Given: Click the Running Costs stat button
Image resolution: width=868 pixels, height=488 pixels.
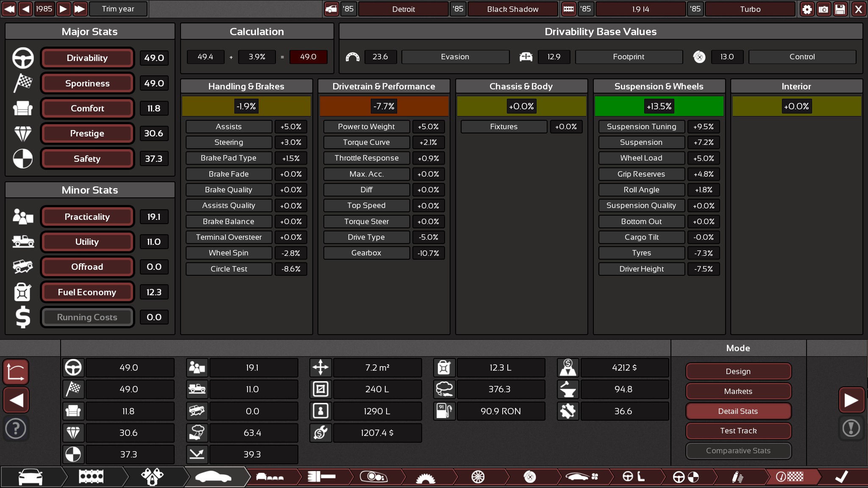Looking at the screenshot, I should [x=87, y=317].
